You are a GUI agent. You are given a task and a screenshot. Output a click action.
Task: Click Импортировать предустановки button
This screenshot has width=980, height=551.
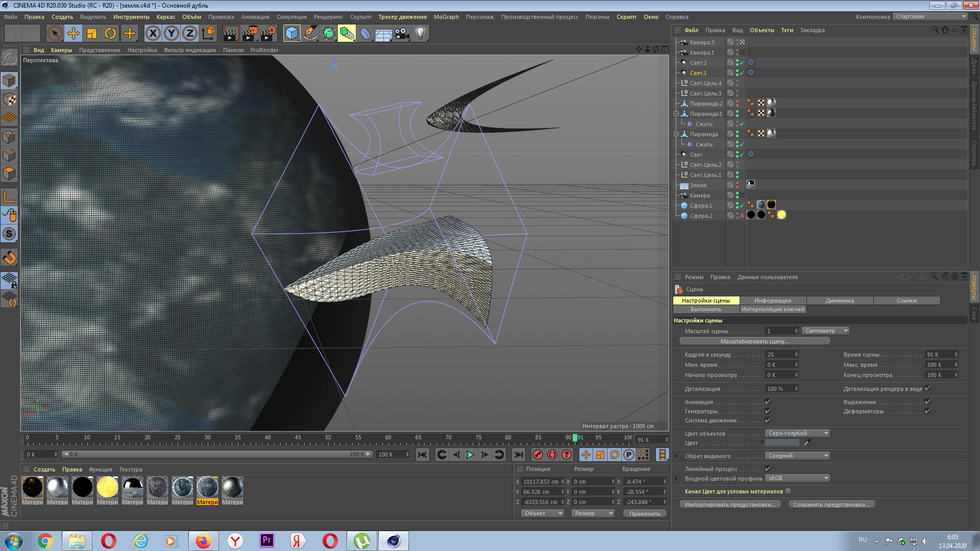coord(730,505)
